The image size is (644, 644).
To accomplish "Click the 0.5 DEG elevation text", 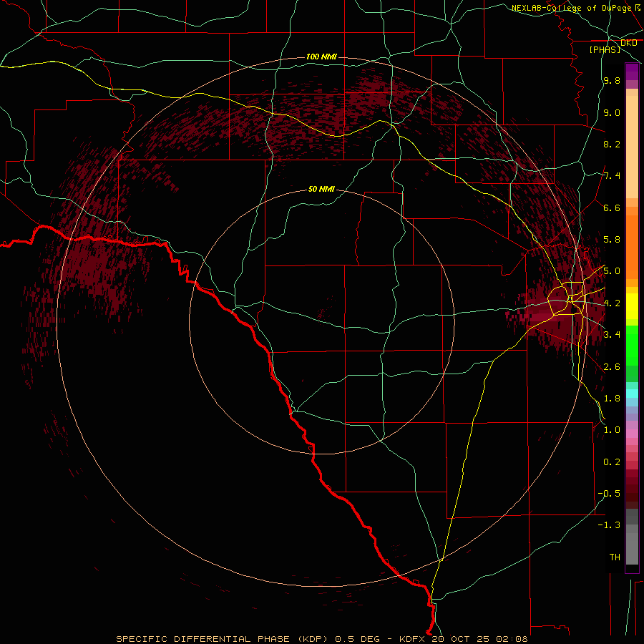I will 357,639.
